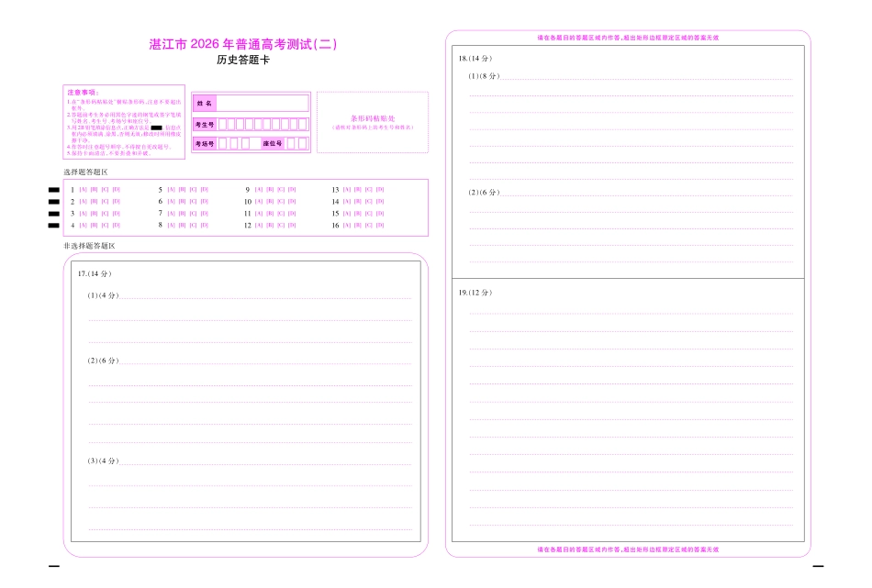872x588 pixels.
Task: Click the 选择题答题区 section label
Action: tap(85, 172)
